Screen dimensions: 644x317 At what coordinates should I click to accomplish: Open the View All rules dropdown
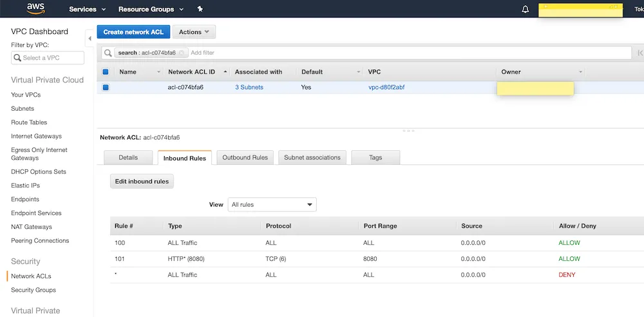272,204
